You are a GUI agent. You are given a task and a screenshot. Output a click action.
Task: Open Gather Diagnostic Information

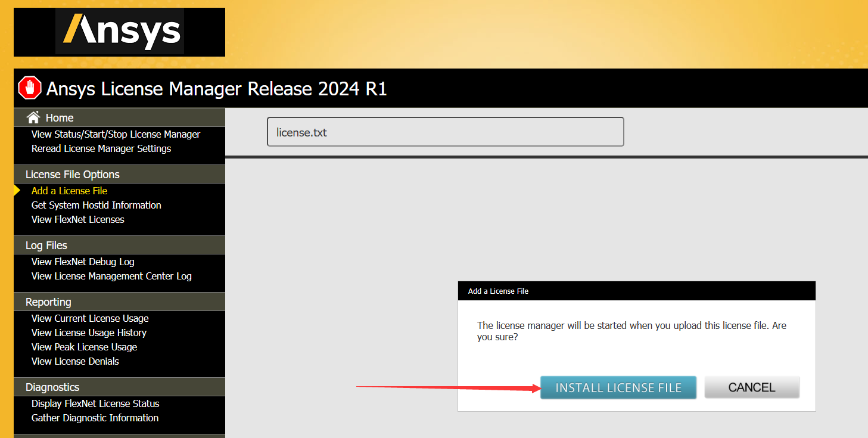pyautogui.click(x=95, y=418)
